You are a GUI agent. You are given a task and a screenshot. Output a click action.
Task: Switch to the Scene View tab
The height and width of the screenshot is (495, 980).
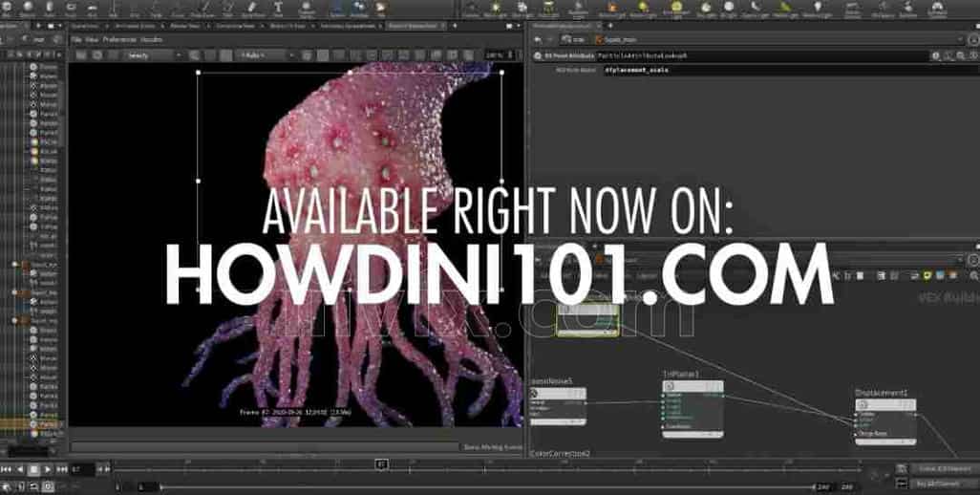(x=87, y=26)
